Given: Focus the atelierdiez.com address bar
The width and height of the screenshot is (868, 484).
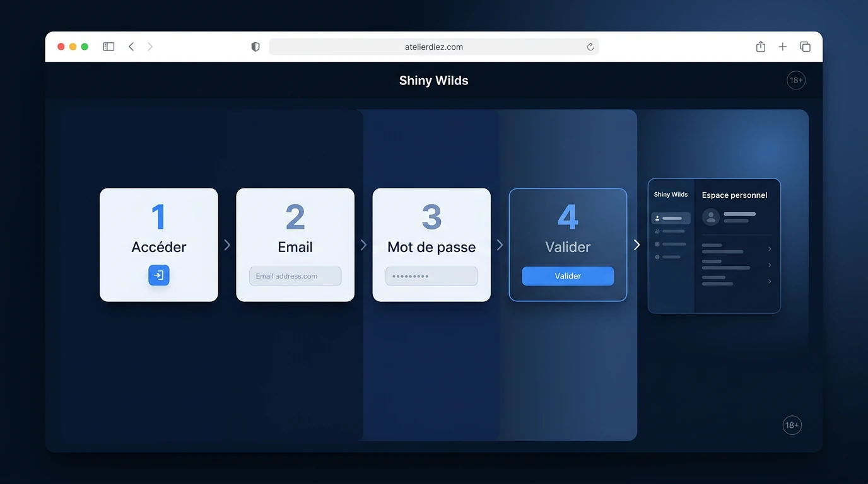Looking at the screenshot, I should pos(434,47).
